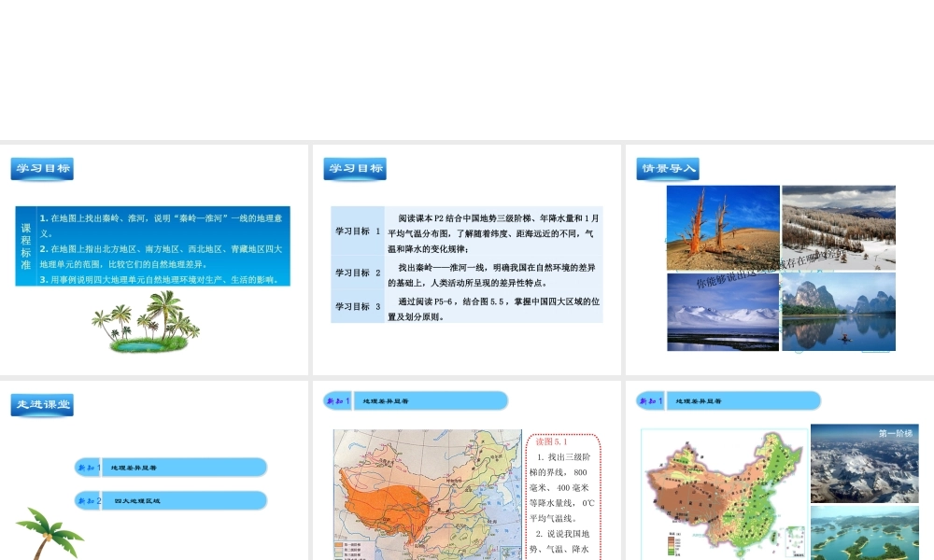Select the 学习目标 2 row label
The image size is (934, 560).
point(358,273)
